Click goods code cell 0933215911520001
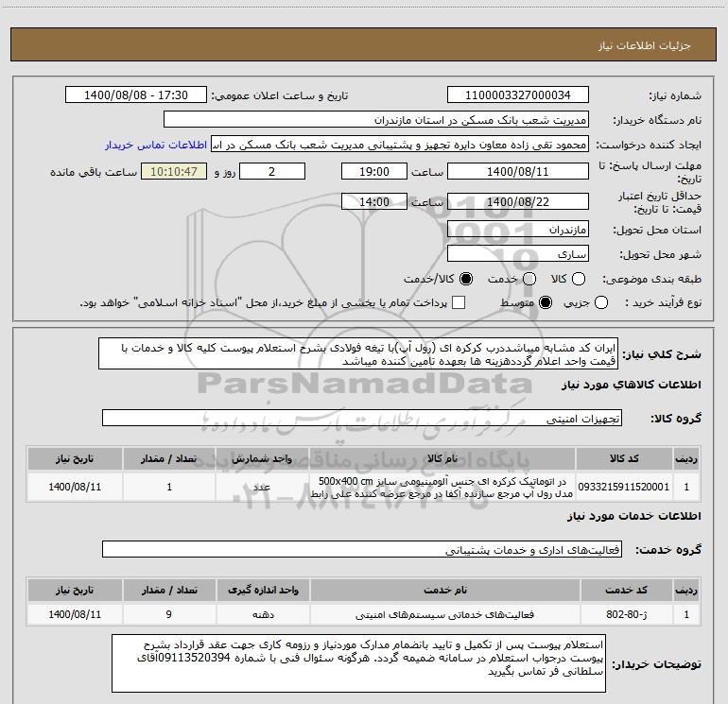 624,487
